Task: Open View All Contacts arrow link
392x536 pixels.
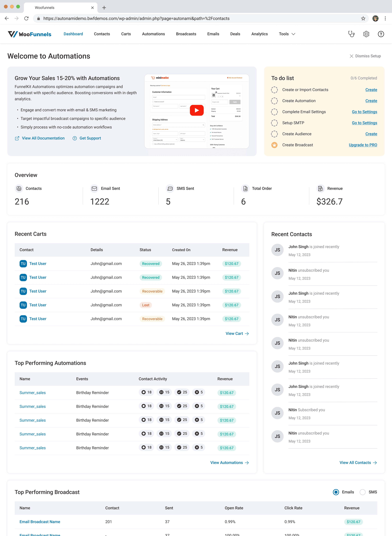Action: (x=358, y=463)
